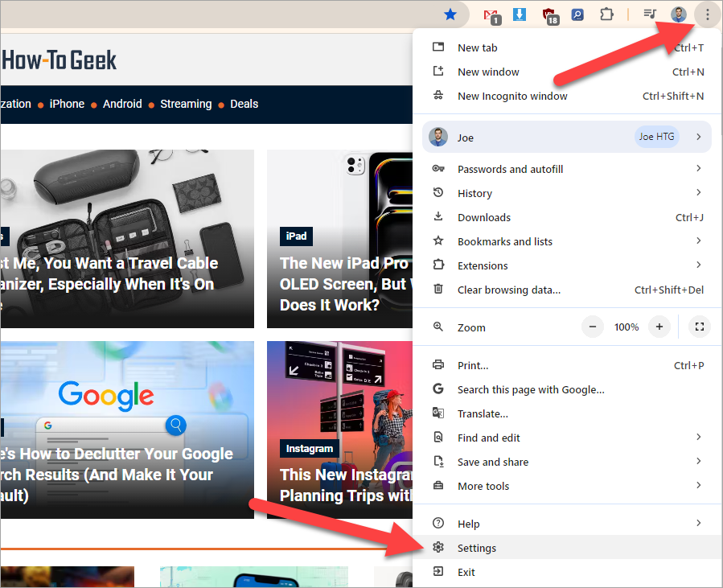Image resolution: width=723 pixels, height=588 pixels.
Task: Open the Extensions puzzle piece icon
Action: coord(606,14)
